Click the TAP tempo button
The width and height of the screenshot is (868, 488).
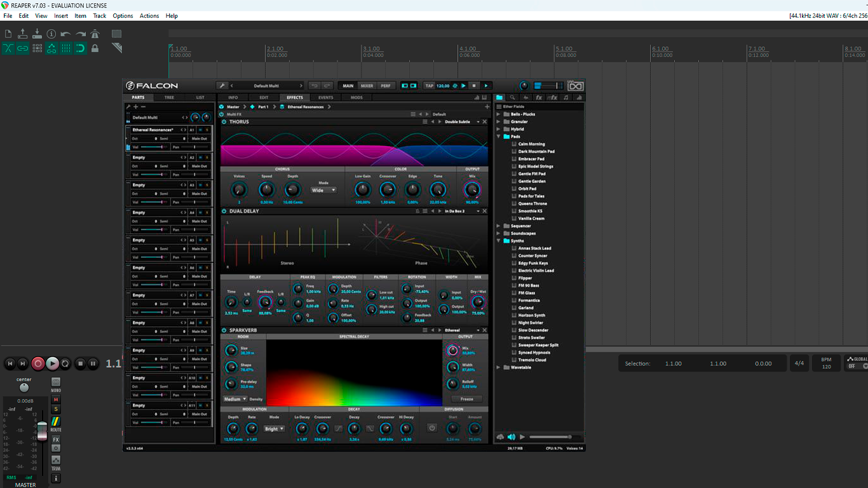[430, 86]
